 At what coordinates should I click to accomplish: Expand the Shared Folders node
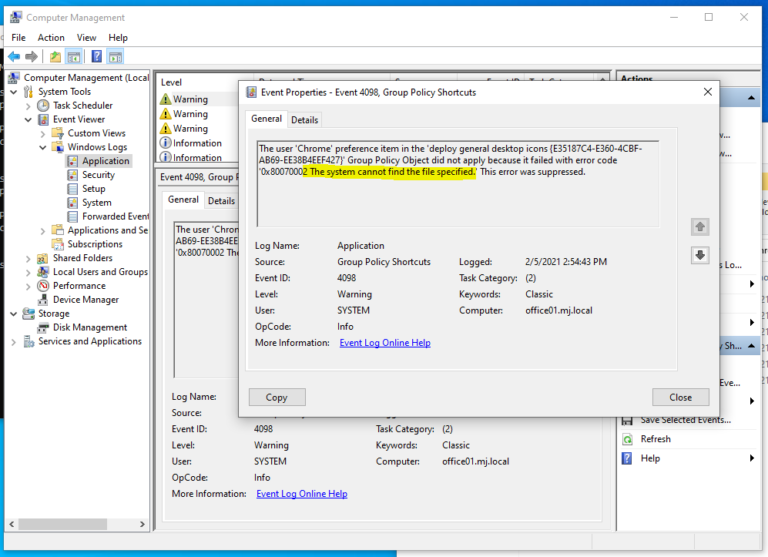click(28, 258)
